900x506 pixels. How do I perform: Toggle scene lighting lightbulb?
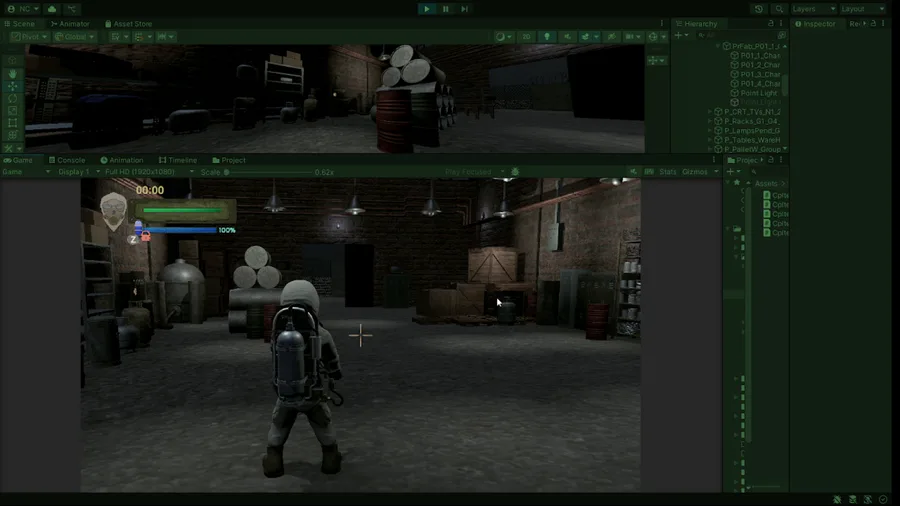point(547,37)
